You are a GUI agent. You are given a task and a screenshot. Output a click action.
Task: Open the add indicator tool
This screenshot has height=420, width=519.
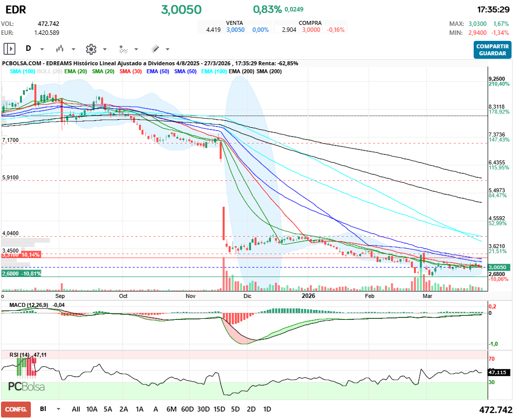click(123, 49)
